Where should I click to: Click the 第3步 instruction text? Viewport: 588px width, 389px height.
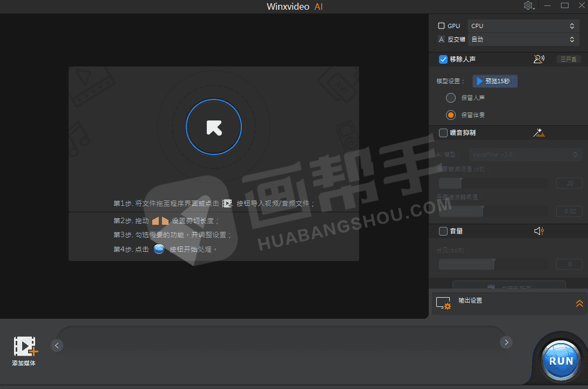[x=172, y=235]
